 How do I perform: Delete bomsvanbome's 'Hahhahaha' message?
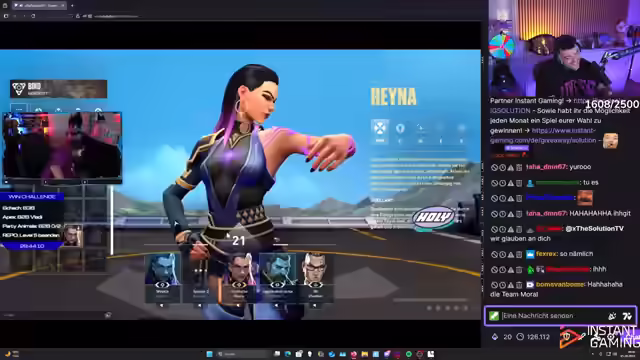coord(519,285)
